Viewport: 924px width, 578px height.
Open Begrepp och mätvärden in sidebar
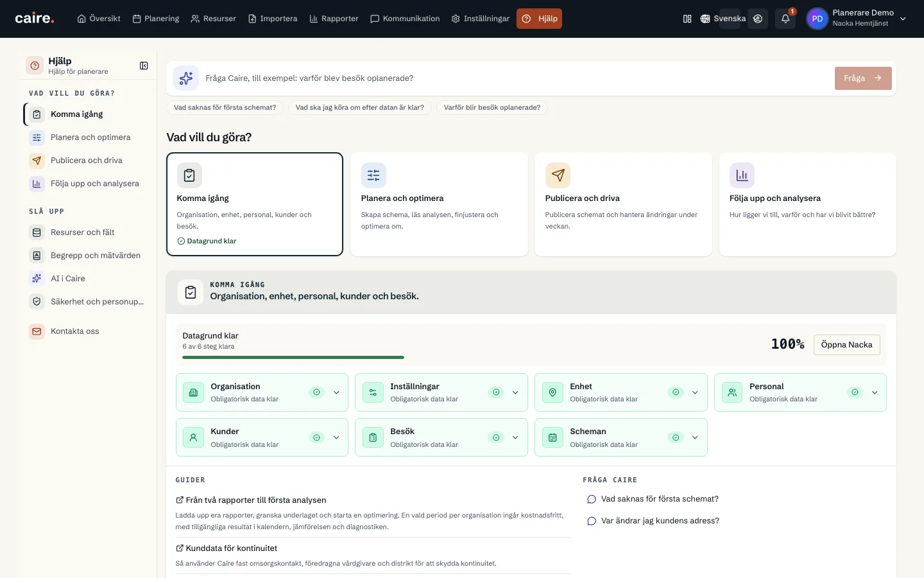pos(87,256)
